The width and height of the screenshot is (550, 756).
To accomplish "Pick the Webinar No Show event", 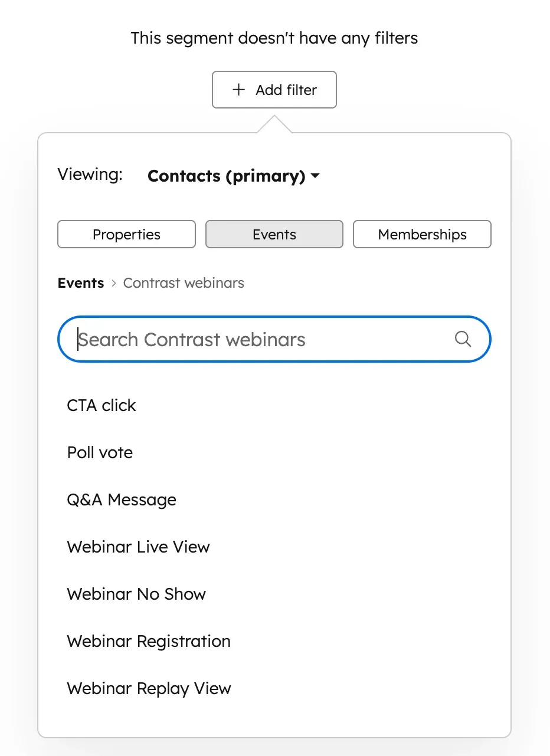I will pos(136,594).
